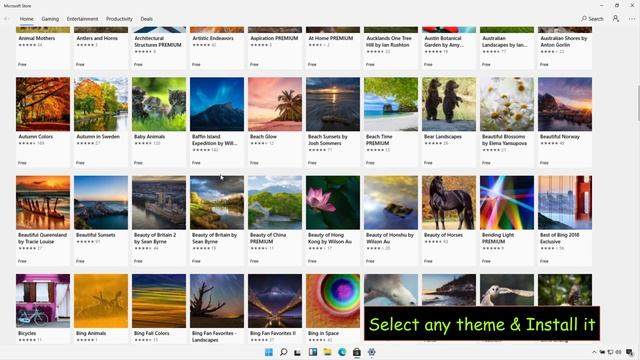Click the 'Antlers and Horns' theme title

tap(97, 38)
